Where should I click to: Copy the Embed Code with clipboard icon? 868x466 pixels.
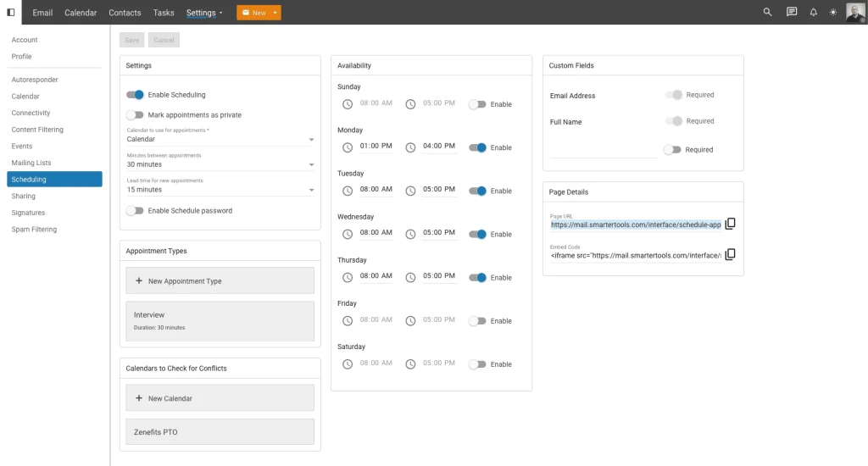[x=730, y=254]
